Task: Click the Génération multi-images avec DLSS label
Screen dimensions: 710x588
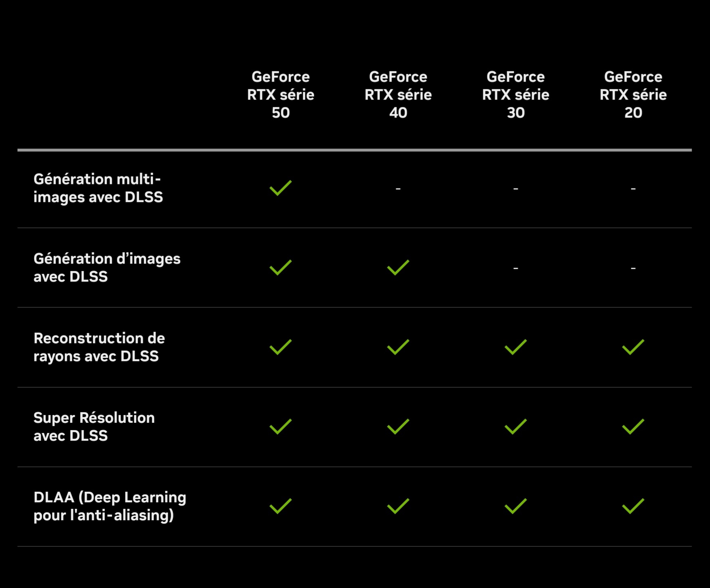Action: [x=98, y=188]
